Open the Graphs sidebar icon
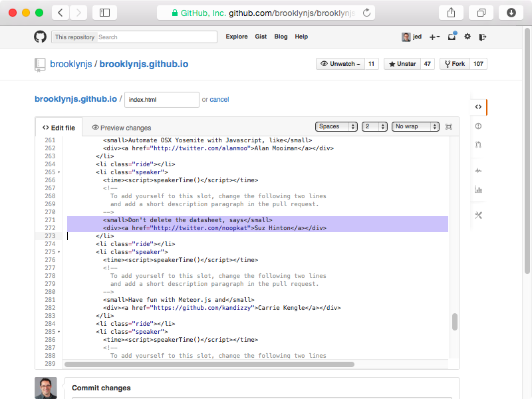The image size is (532, 399). [478, 190]
